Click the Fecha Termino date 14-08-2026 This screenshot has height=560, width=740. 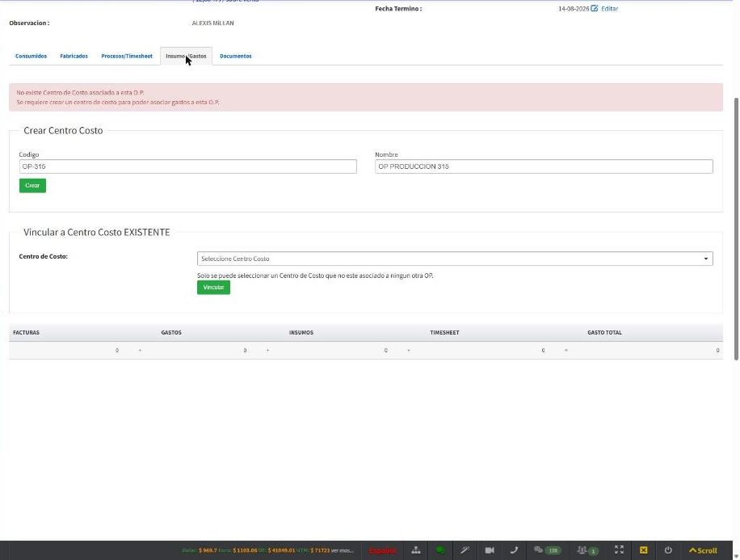coord(574,9)
